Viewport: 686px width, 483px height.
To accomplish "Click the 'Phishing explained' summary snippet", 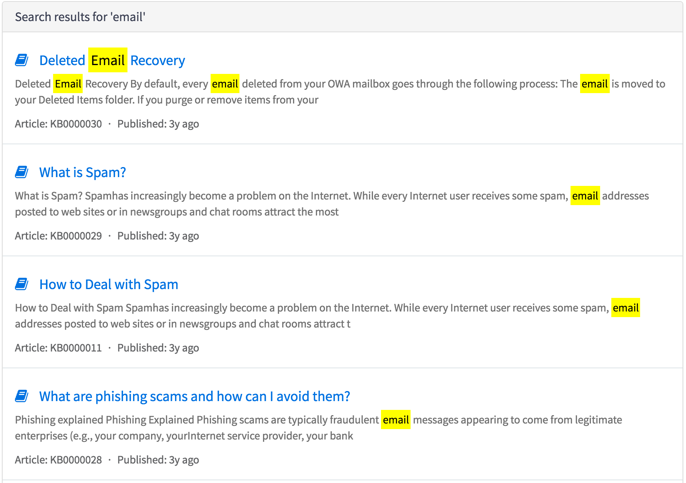I will point(318,428).
